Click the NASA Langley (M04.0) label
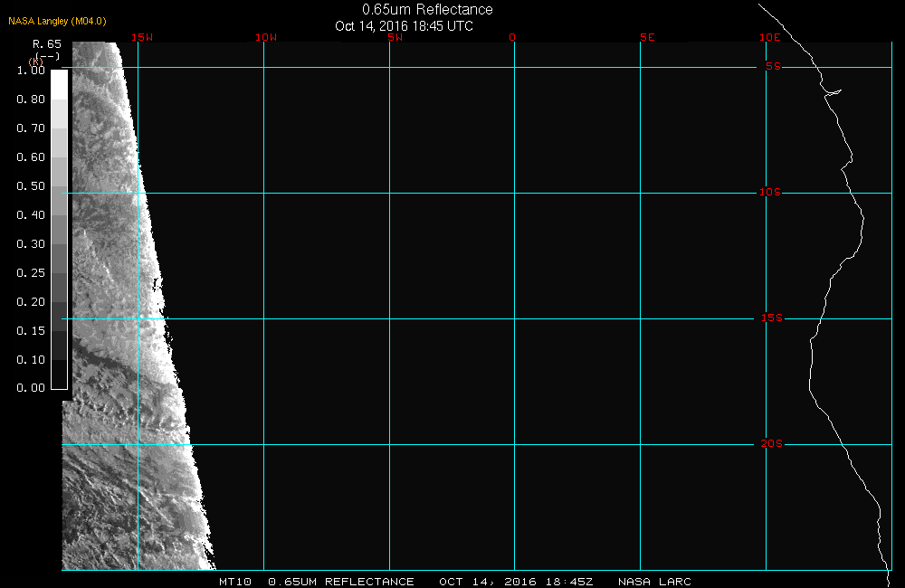The image size is (905, 588). click(58, 21)
